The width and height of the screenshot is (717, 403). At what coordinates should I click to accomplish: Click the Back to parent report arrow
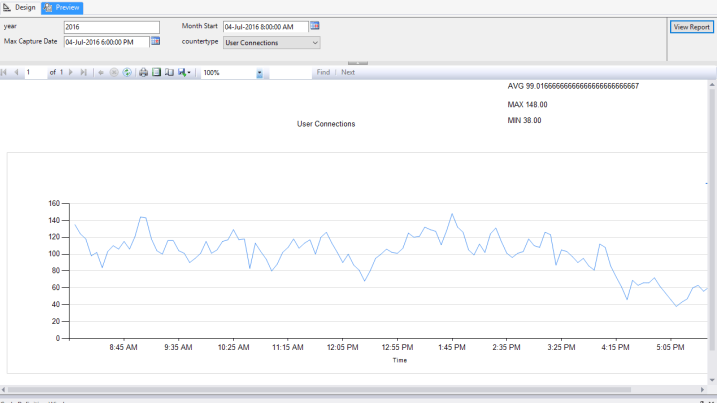click(x=101, y=73)
